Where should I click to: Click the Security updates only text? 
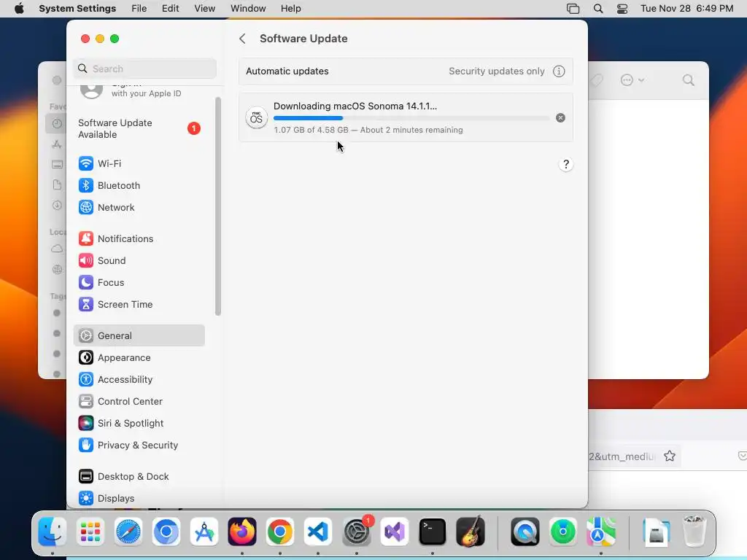[x=496, y=71]
